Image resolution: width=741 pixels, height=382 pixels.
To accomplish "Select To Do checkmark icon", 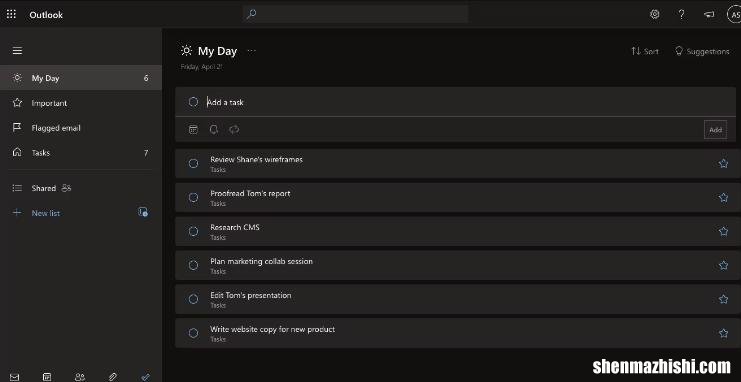I will pyautogui.click(x=146, y=377).
